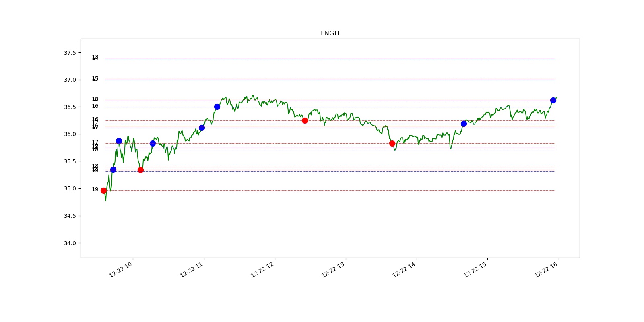
Task: Select the 34.5 y-axis tick label
Action: 70,216
